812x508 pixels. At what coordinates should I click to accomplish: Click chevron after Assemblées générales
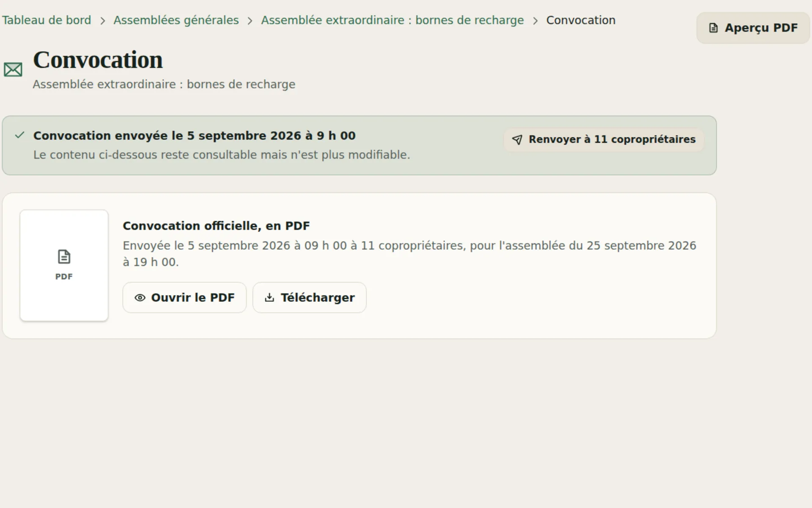[250, 21]
